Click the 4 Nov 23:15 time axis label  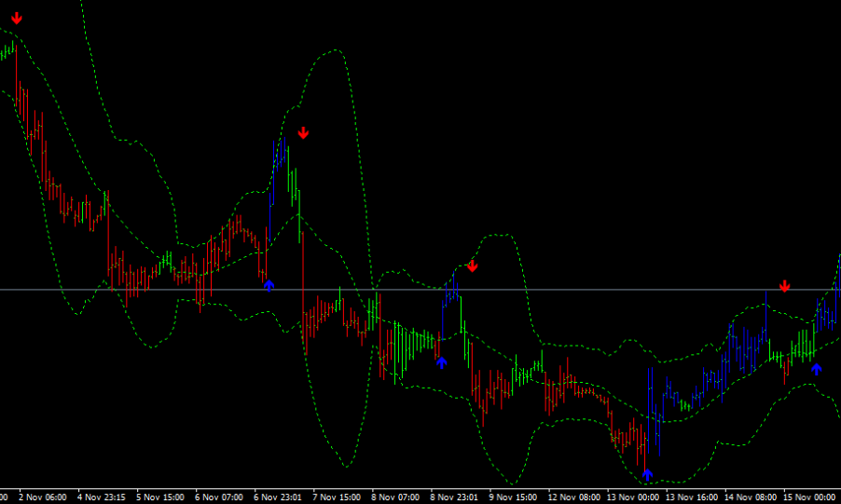point(102,497)
